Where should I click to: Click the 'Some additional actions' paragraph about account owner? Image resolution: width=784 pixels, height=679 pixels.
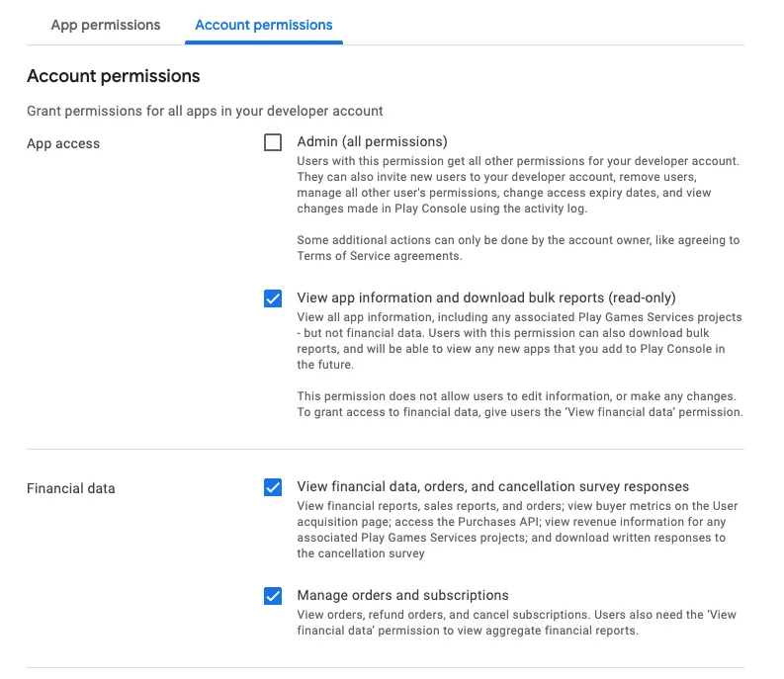[x=518, y=248]
